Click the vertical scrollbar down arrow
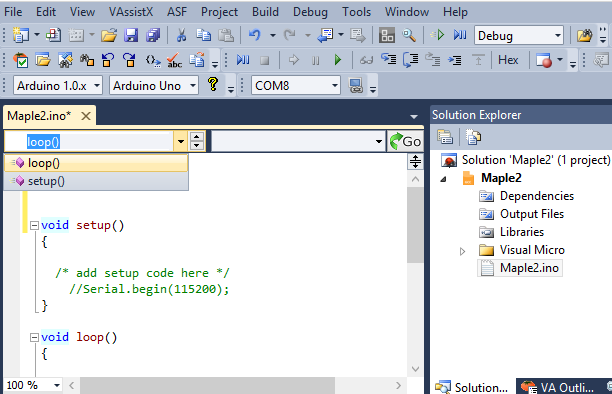This screenshot has height=394, width=612. [x=415, y=369]
